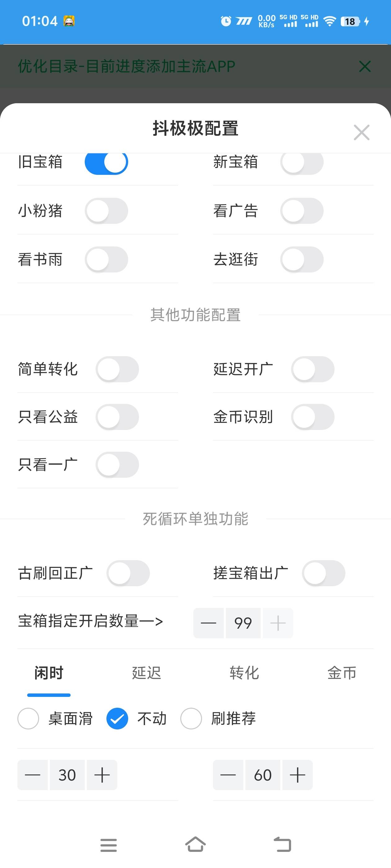Close the 抖极极配置 dialog
The image size is (391, 868).
pyautogui.click(x=361, y=132)
